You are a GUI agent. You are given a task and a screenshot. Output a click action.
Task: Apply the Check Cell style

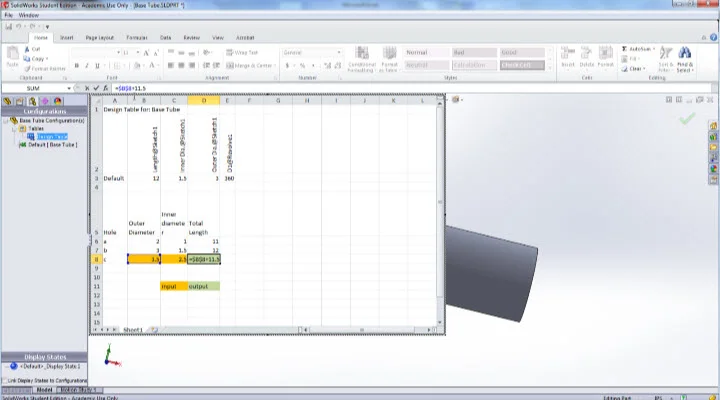(522, 65)
